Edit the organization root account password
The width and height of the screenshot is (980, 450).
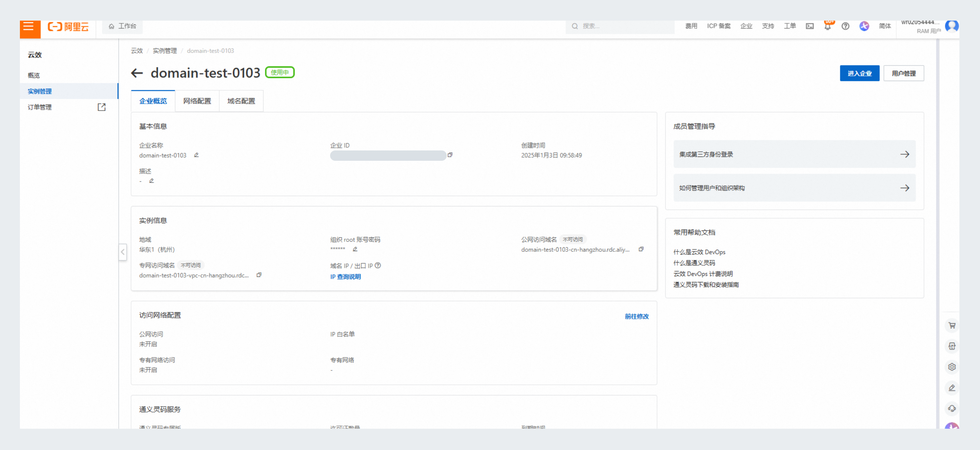coord(355,249)
